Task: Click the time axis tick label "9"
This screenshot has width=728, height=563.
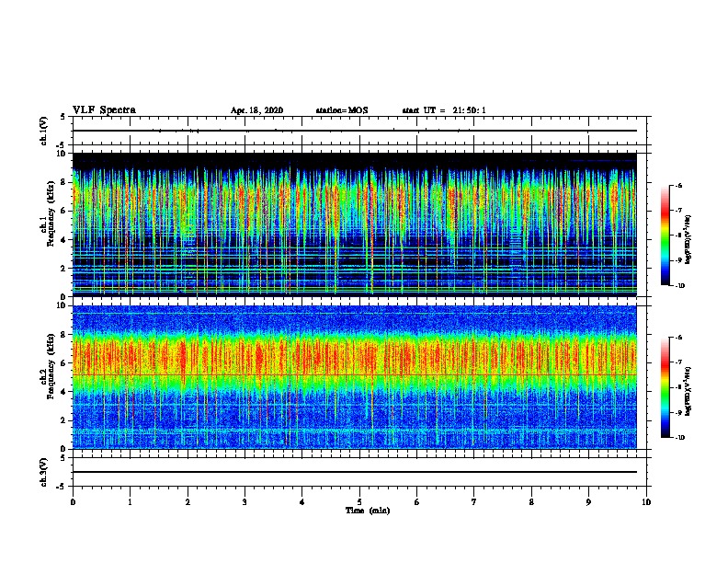Action: (588, 502)
